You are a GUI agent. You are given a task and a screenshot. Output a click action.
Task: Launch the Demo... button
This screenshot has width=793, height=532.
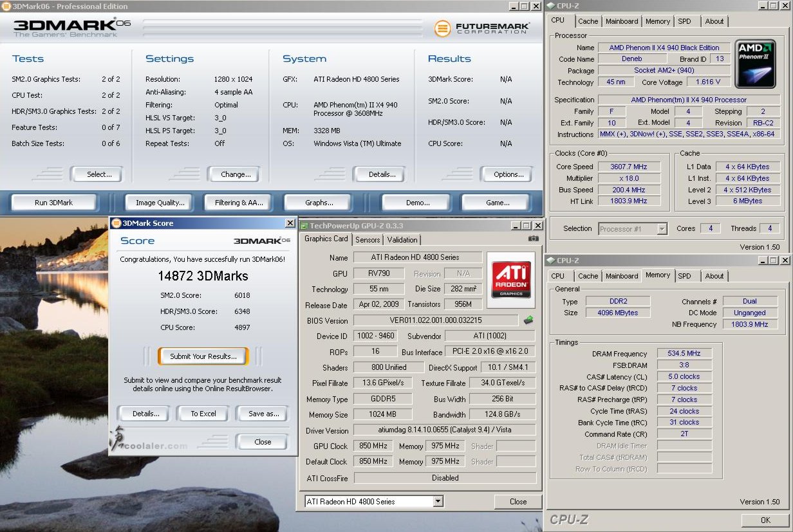coord(418,203)
